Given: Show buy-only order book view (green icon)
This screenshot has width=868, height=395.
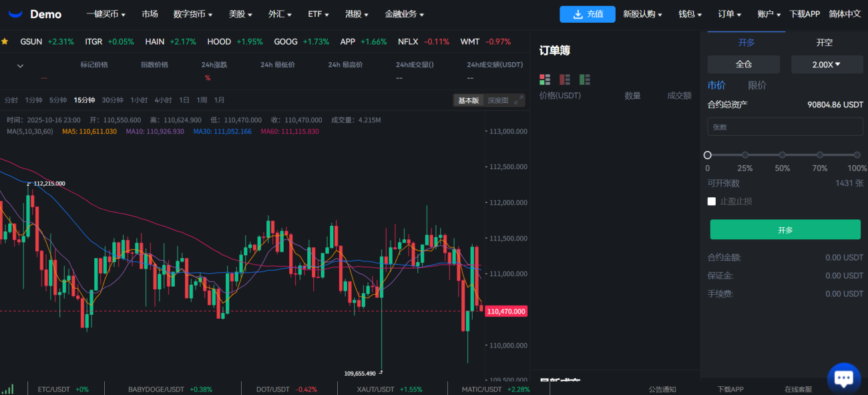Looking at the screenshot, I should [x=585, y=80].
